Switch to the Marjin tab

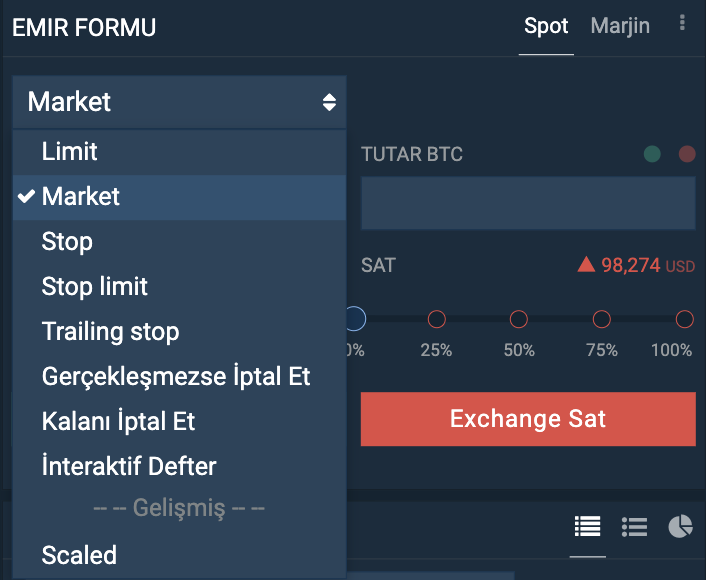(620, 26)
